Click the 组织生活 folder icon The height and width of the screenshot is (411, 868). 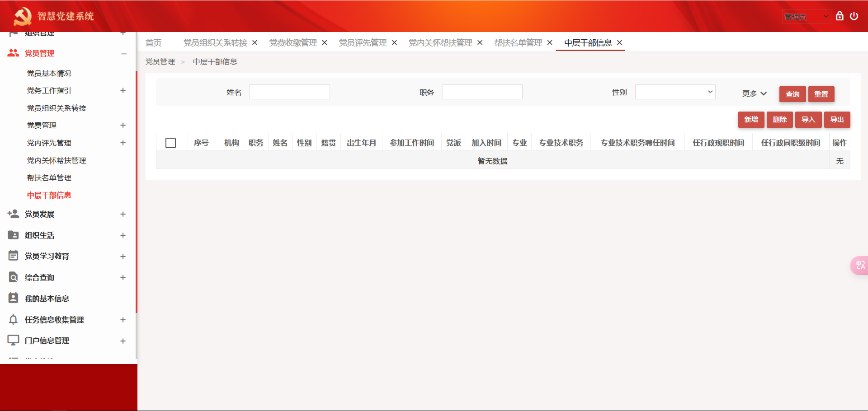(x=13, y=235)
